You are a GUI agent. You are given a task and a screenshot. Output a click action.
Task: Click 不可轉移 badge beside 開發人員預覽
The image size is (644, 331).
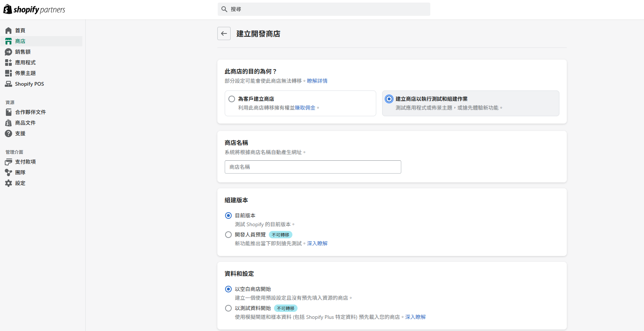point(281,235)
